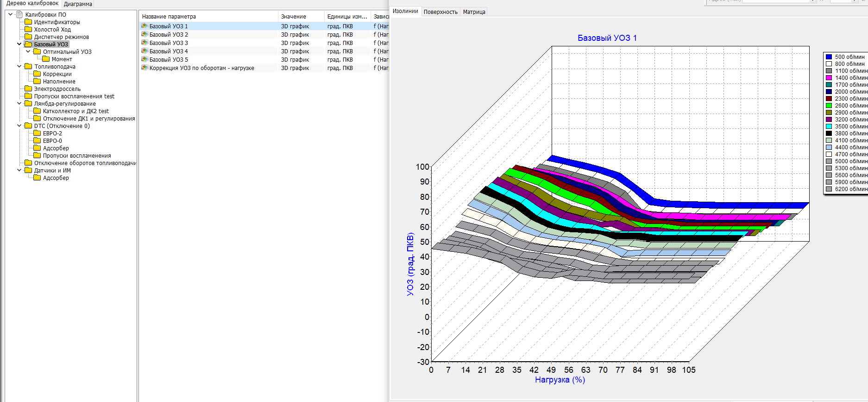Screen dimensions: 868x402
Task: Collapse the Базовый УОЗ tree node
Action: point(19,44)
